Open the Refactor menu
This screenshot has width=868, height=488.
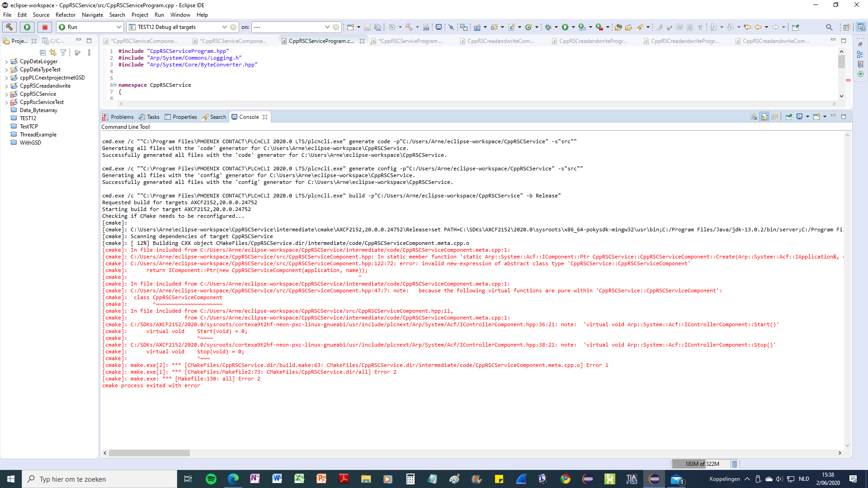[x=66, y=15]
